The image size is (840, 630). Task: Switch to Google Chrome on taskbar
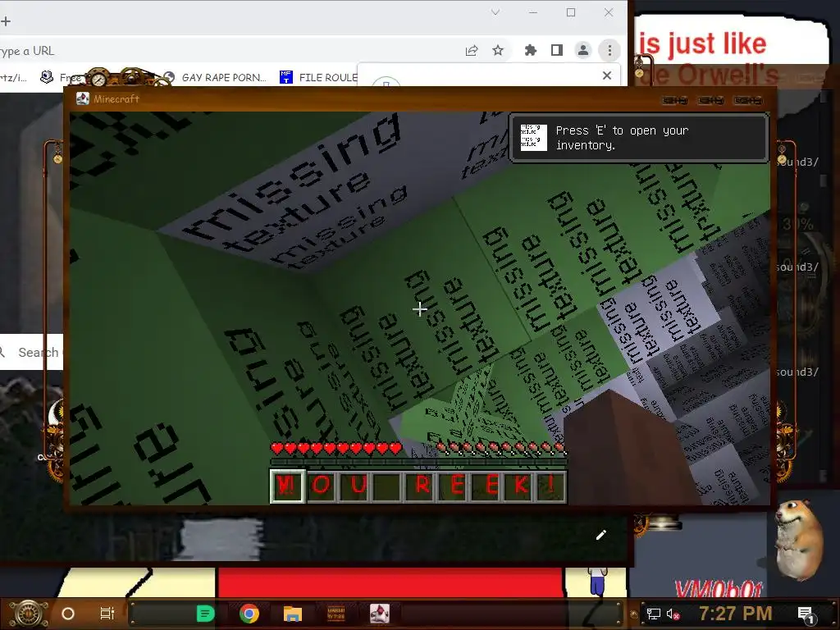point(249,614)
